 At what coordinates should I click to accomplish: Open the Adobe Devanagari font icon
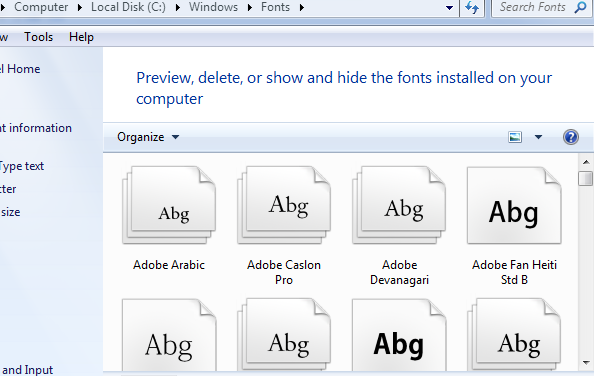(399, 205)
